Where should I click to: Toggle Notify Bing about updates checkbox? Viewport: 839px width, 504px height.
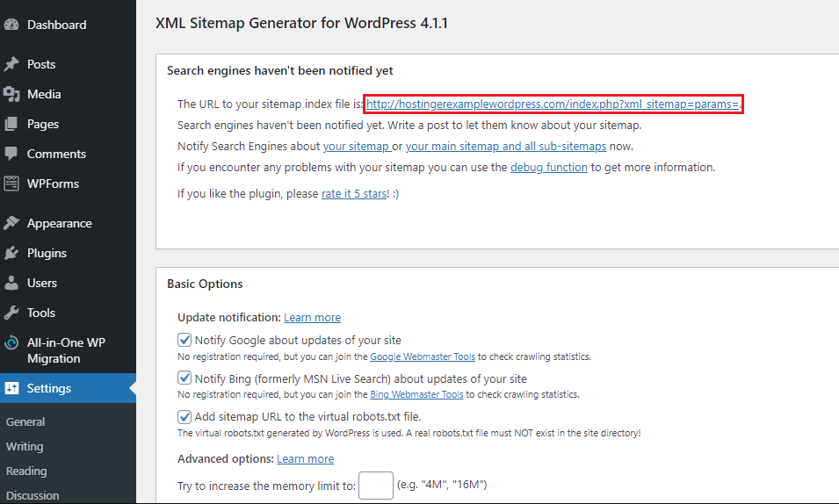[184, 378]
